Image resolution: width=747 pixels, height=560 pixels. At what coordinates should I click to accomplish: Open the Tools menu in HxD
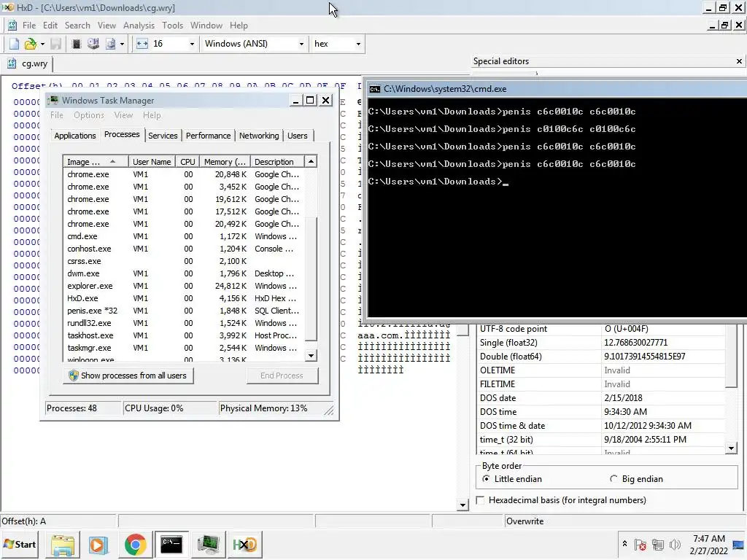coord(172,26)
